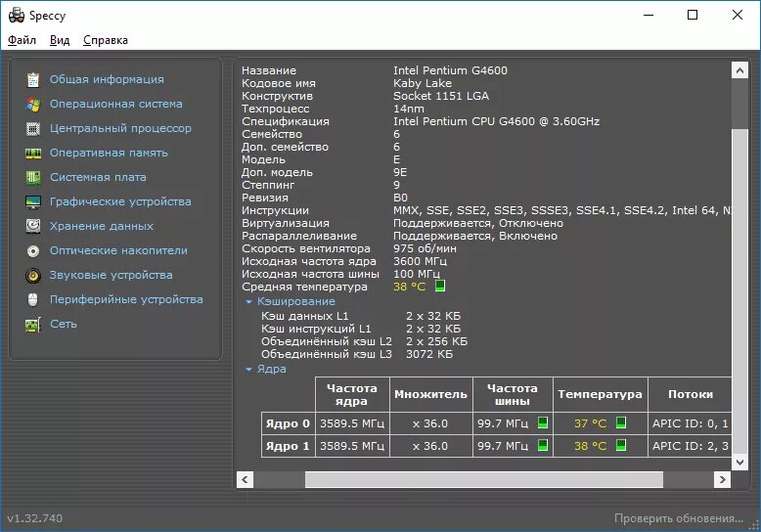Open the Справка menu
Viewport: 761px width, 532px height.
click(x=106, y=40)
